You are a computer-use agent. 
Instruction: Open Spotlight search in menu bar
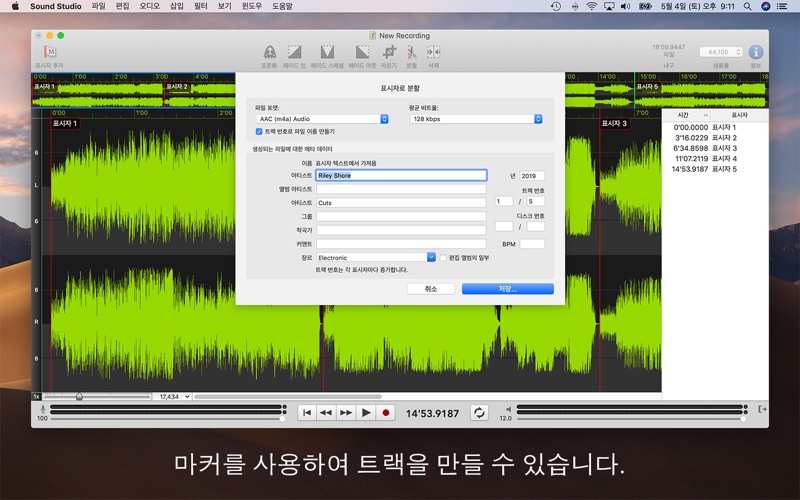click(x=747, y=6)
